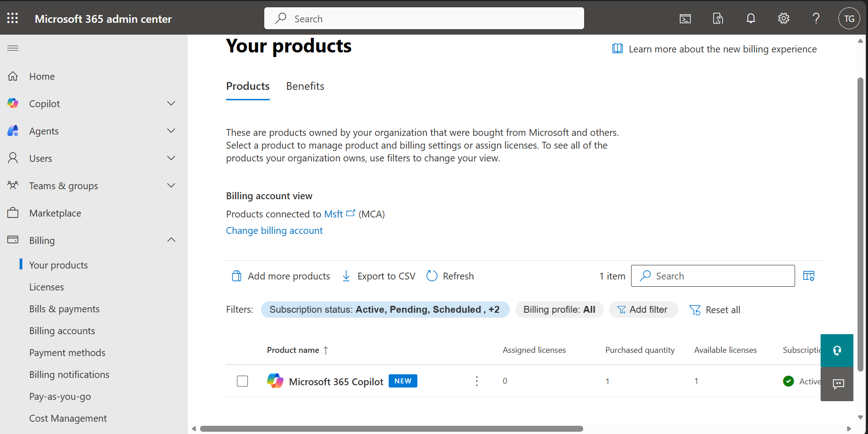Click Export to CSV
Screen dimensions: 868x434
pos(379,276)
